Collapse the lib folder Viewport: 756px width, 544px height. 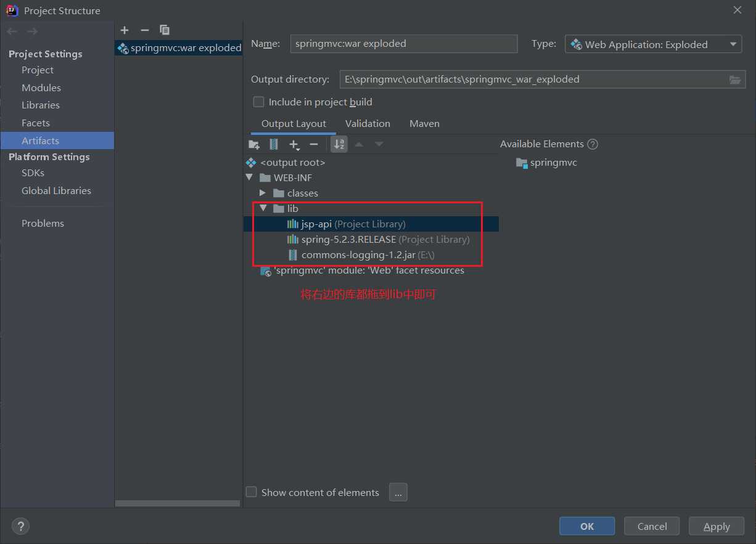coord(263,208)
